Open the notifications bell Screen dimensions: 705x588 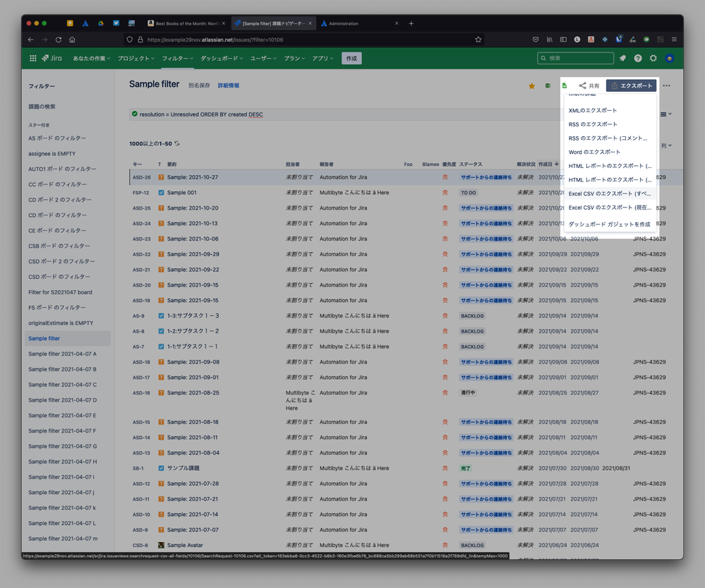[x=622, y=58]
